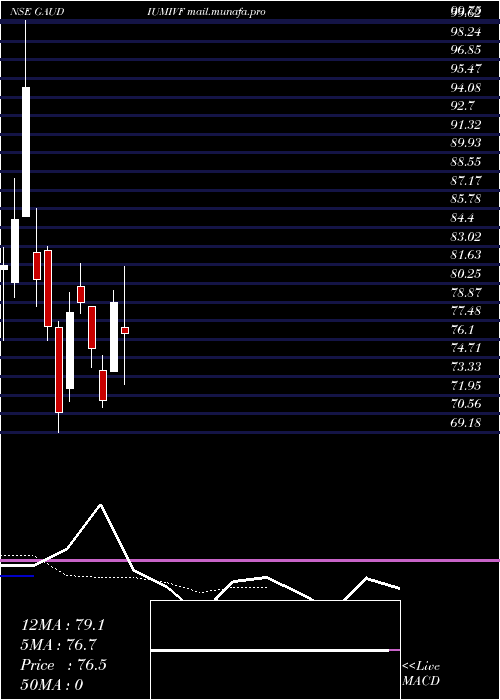Select the 98.24 price axis label
Image resolution: width=500 pixels, height=700 pixels.
[x=466, y=31]
